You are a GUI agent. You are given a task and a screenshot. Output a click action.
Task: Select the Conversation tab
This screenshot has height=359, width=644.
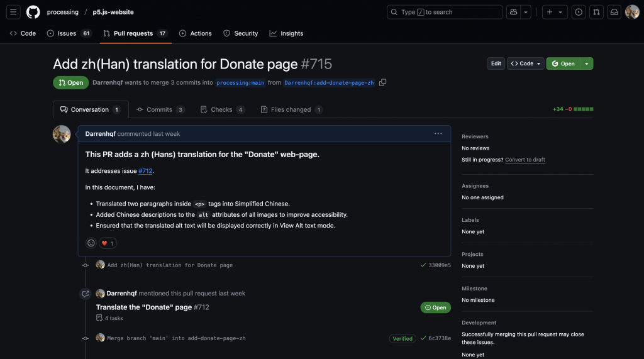(x=91, y=109)
